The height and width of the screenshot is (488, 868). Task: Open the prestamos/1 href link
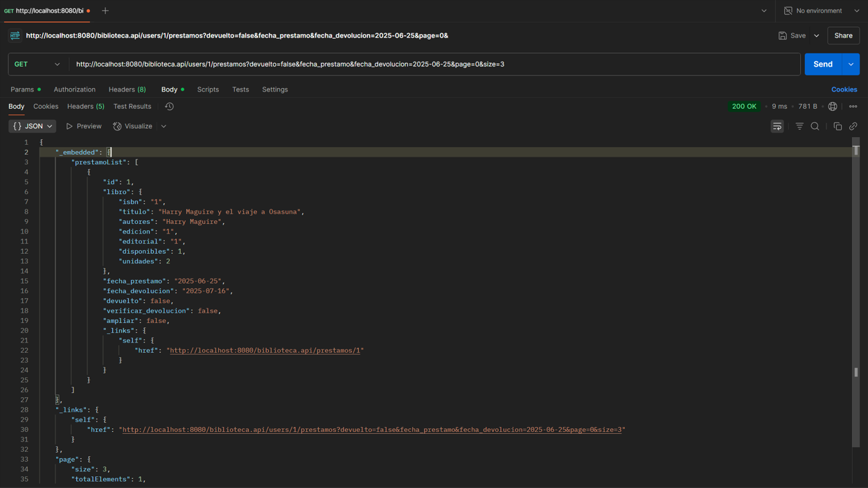point(265,351)
